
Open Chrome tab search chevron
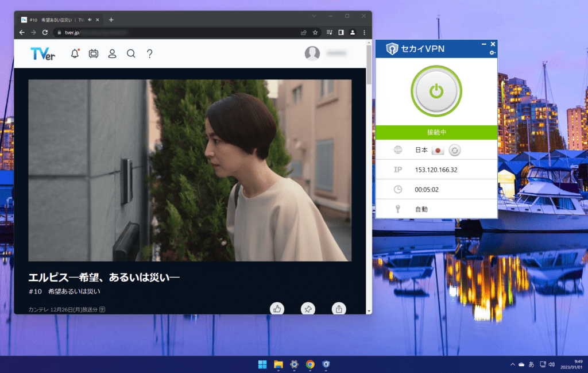coord(314,16)
